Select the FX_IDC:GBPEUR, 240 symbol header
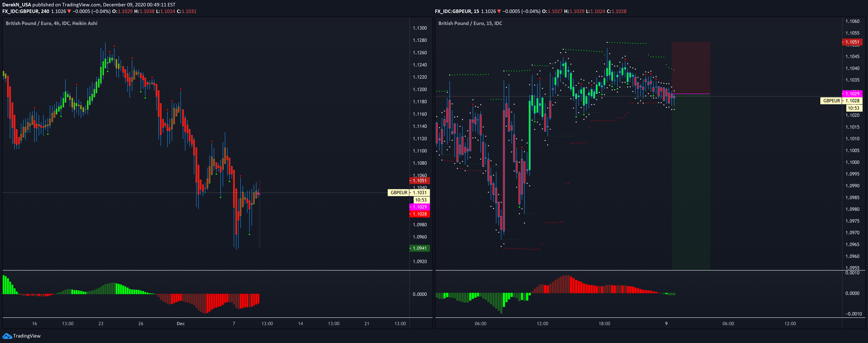 [x=26, y=11]
